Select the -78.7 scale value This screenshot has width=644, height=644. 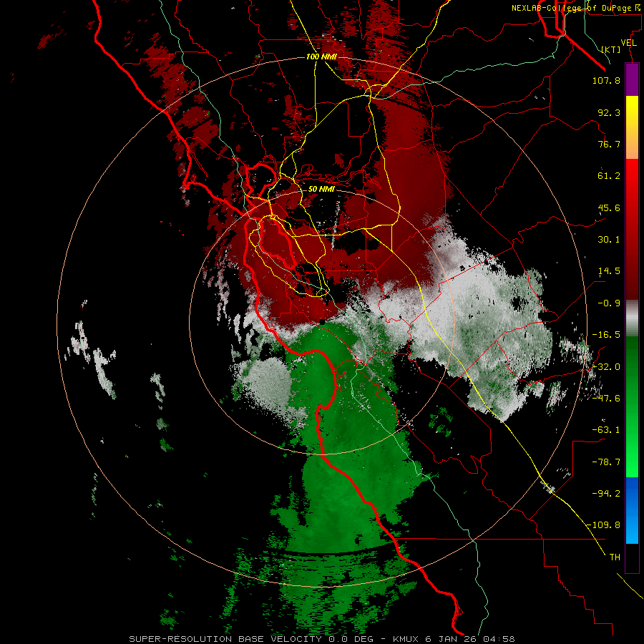(606, 462)
